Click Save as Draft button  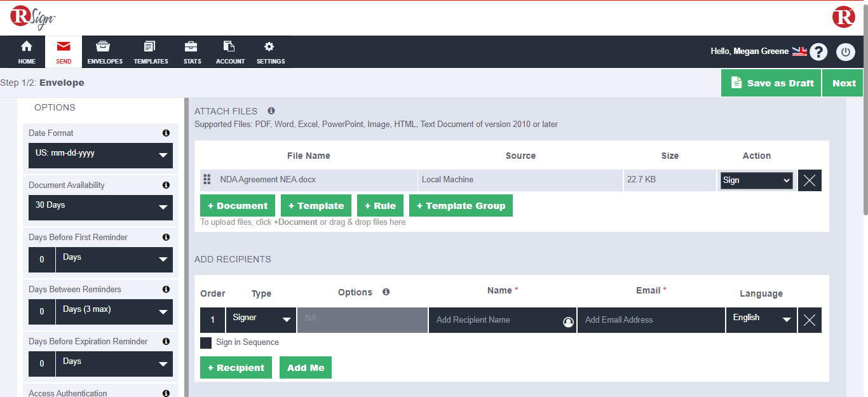coord(771,83)
